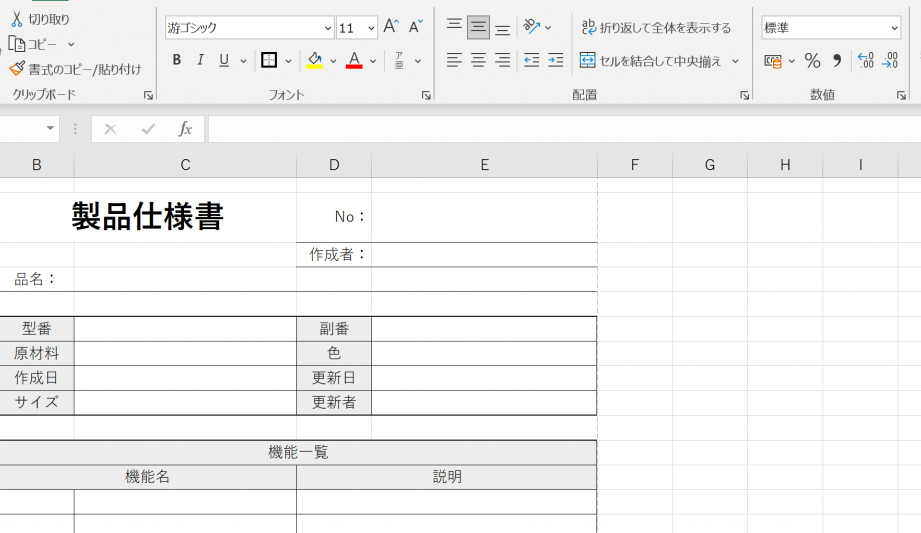
Task: Select column E header
Action: 484,165
